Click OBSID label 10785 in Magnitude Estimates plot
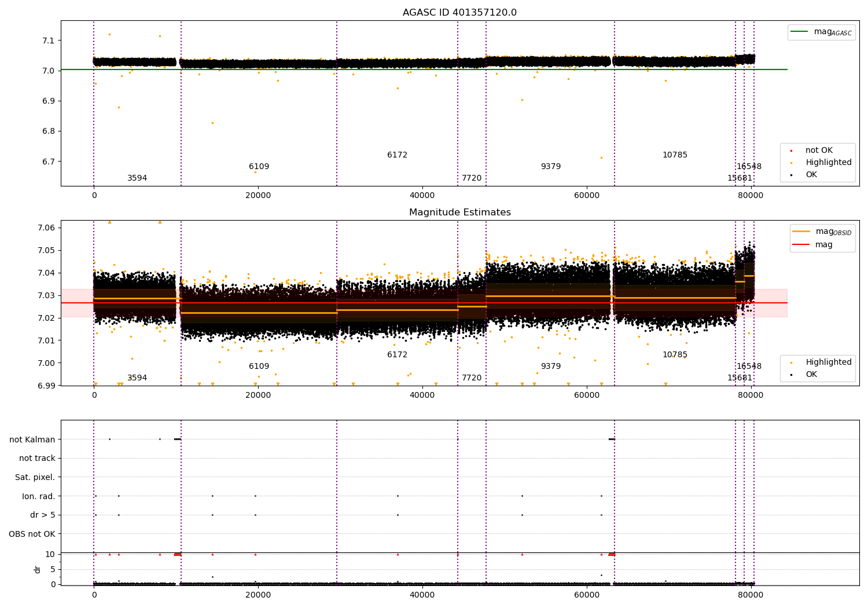Viewport: 868px width, 608px height. tap(675, 355)
